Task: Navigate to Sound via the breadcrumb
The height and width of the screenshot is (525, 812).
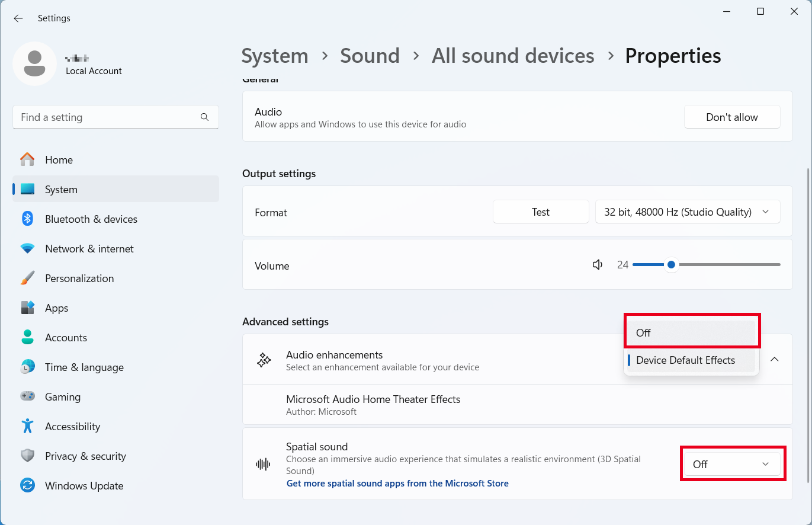Action: click(x=370, y=55)
